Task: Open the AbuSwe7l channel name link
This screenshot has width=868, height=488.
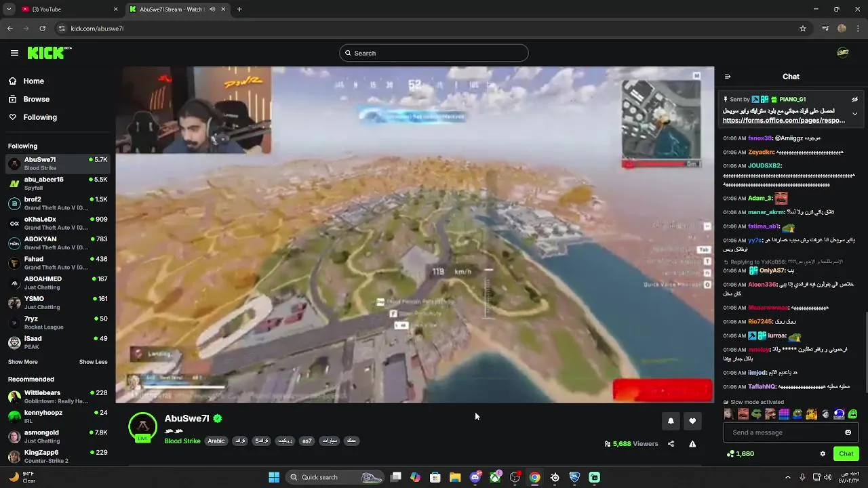Action: coord(186,419)
